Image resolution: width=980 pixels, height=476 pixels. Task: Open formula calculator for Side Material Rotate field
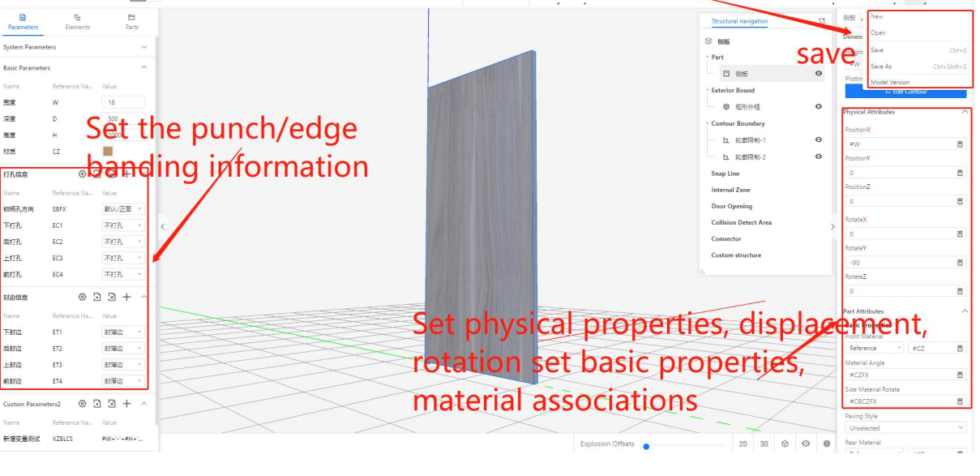960,401
